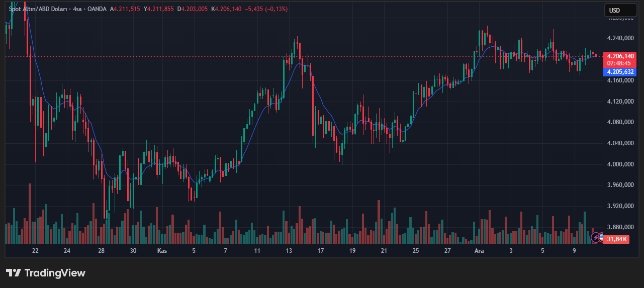The width and height of the screenshot is (644, 288).
Task: Click the blue moving average value 4.205,632
Action: pos(620,72)
